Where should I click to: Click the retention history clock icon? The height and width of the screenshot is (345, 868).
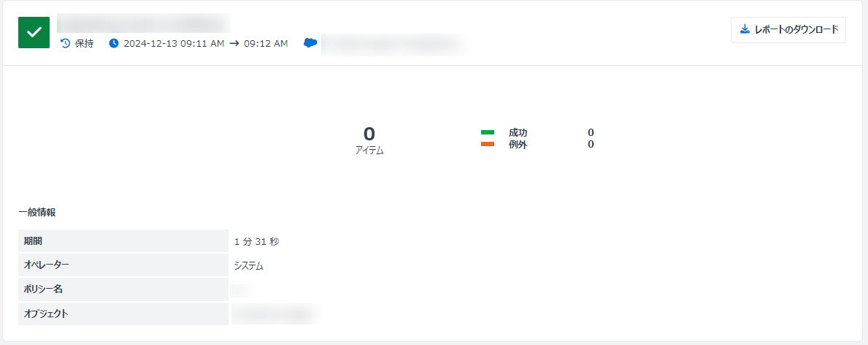coord(65,43)
